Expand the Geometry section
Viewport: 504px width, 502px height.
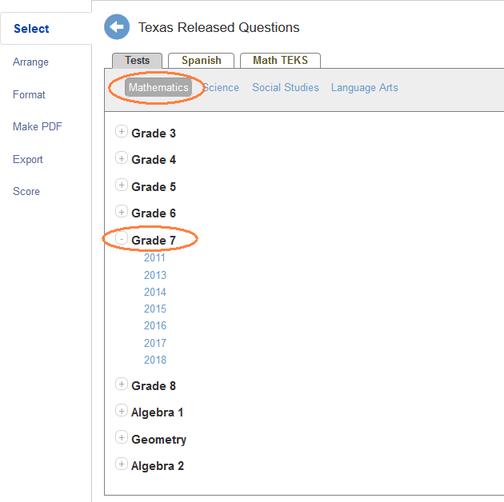coord(121,438)
